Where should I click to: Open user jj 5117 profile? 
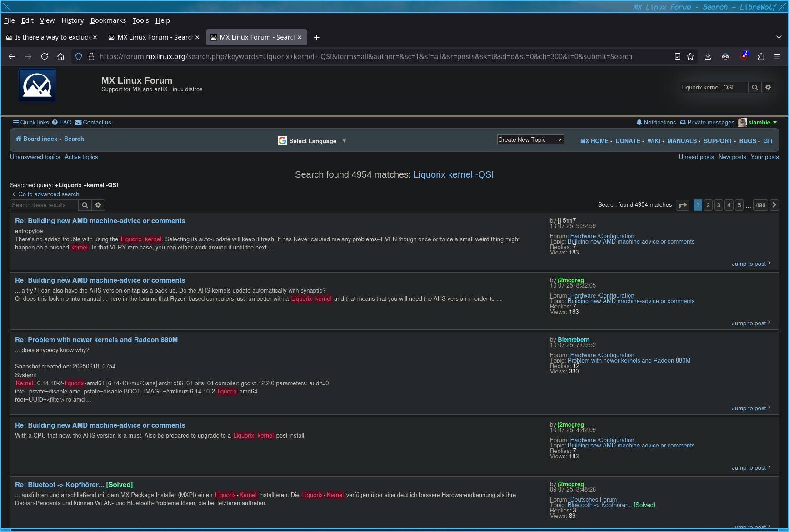[567, 220]
